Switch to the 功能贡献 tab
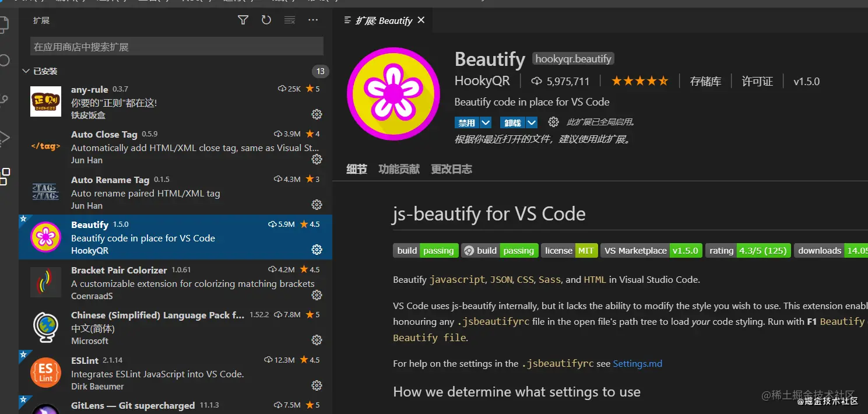Screen dimensions: 868x414 coord(399,169)
